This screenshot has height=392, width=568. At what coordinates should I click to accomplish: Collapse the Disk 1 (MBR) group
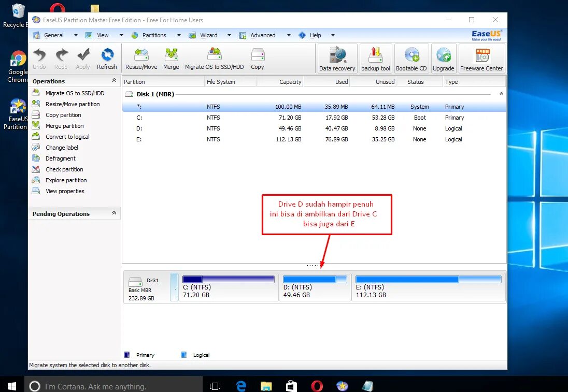pyautogui.click(x=501, y=94)
